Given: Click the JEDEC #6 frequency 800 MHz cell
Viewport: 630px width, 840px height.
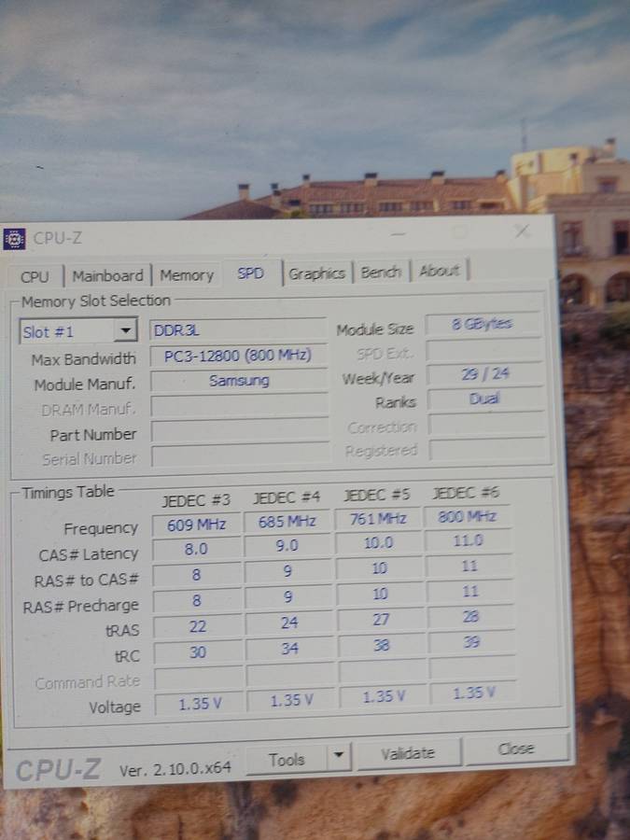Looking at the screenshot, I should coord(468,516).
